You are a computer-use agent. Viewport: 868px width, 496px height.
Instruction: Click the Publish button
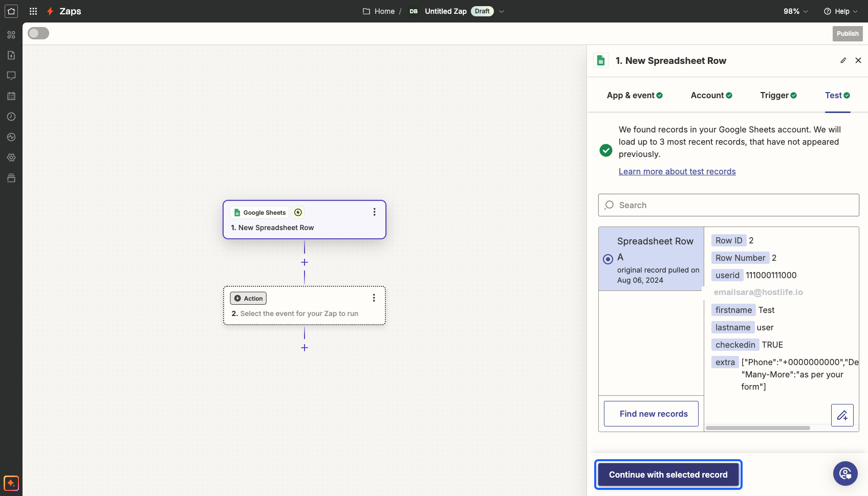click(848, 34)
